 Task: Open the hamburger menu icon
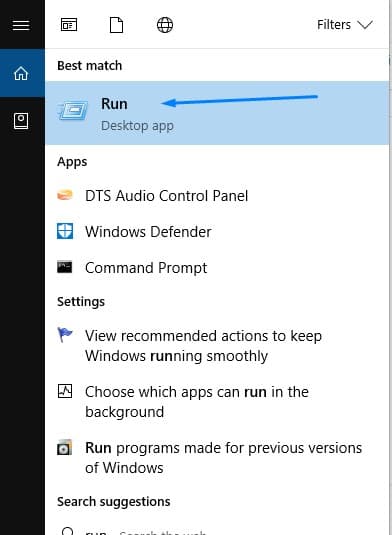click(x=21, y=25)
